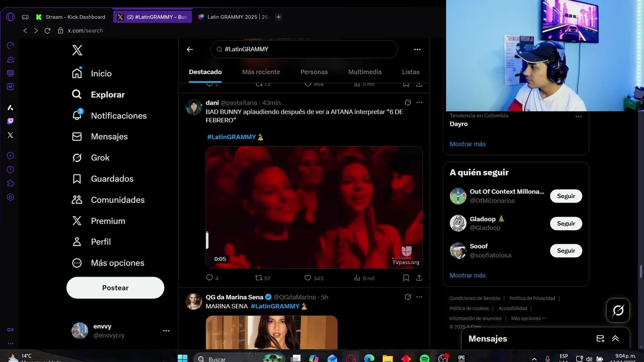Image resolution: width=644 pixels, height=362 pixels.
Task: Select the Destacado tab
Action: click(x=205, y=72)
